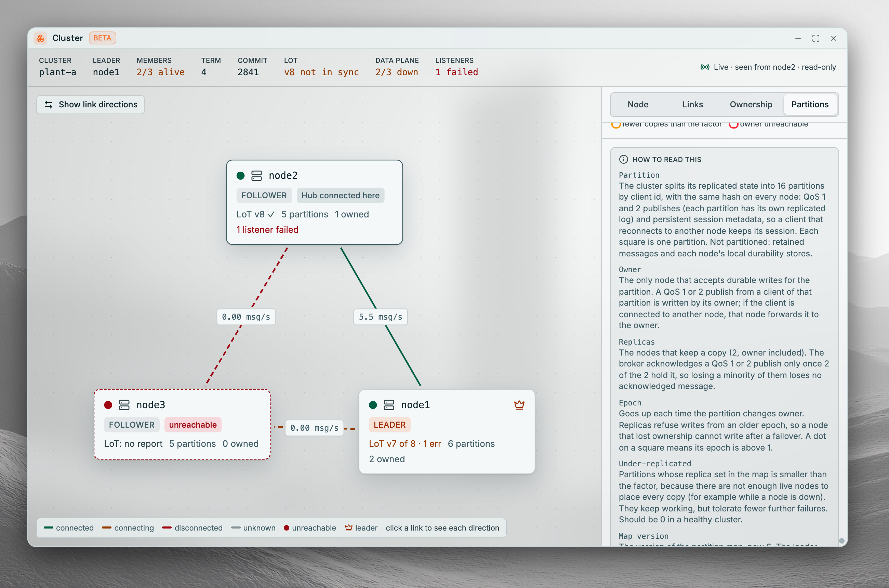The width and height of the screenshot is (889, 588).
Task: Click the unreachable badge on node3
Action: tap(193, 425)
